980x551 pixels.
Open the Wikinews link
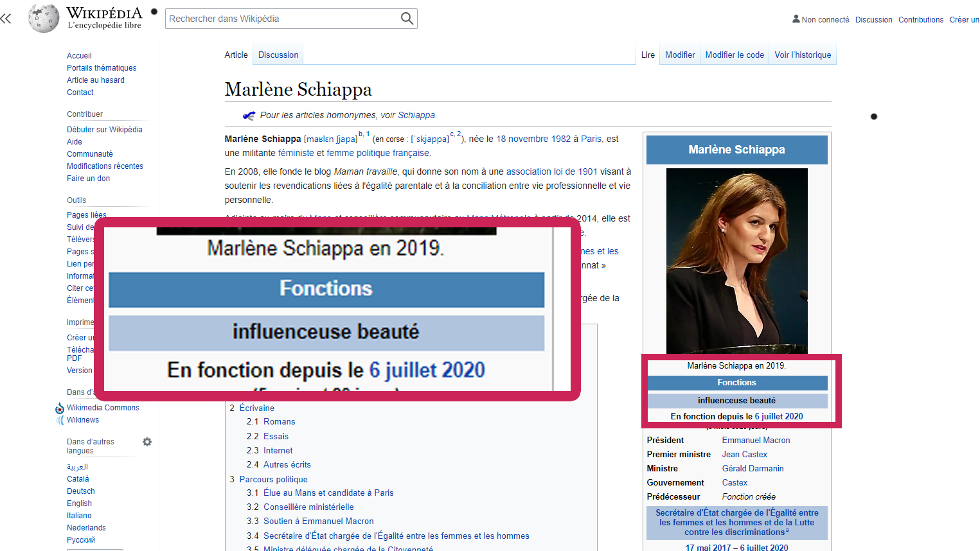pos(83,420)
